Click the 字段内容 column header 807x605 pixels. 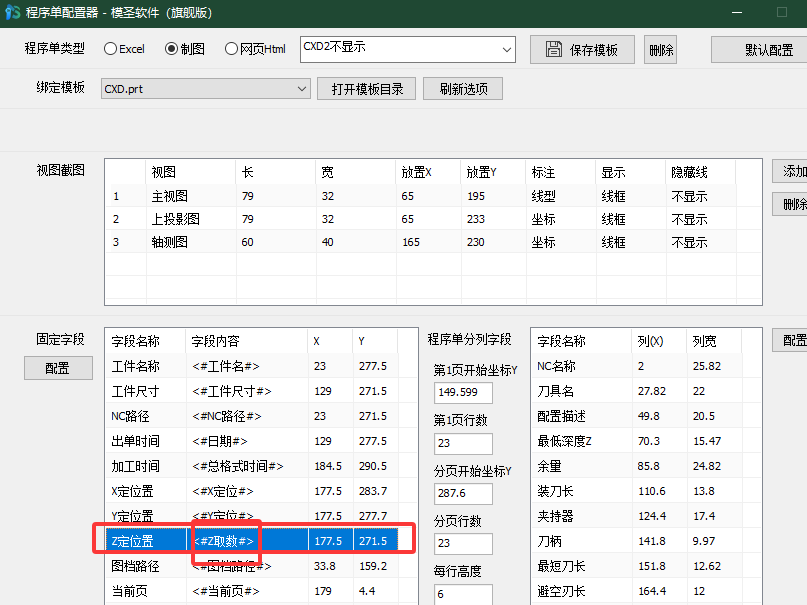pyautogui.click(x=246, y=341)
